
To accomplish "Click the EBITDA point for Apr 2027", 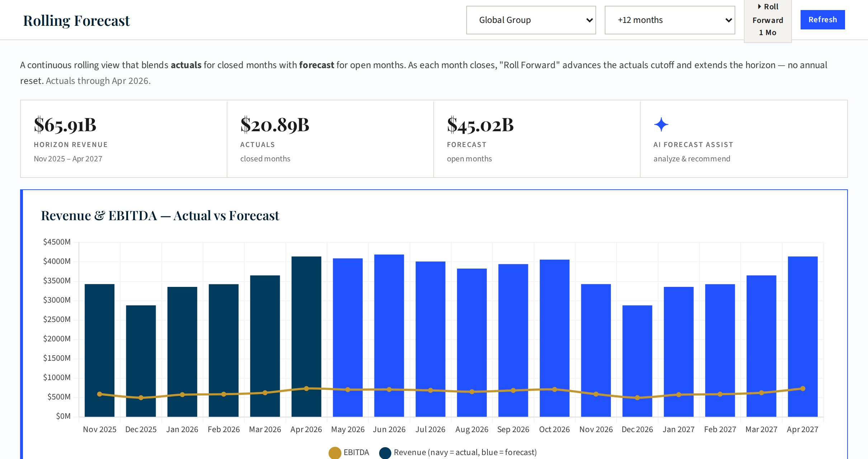I will (803, 388).
